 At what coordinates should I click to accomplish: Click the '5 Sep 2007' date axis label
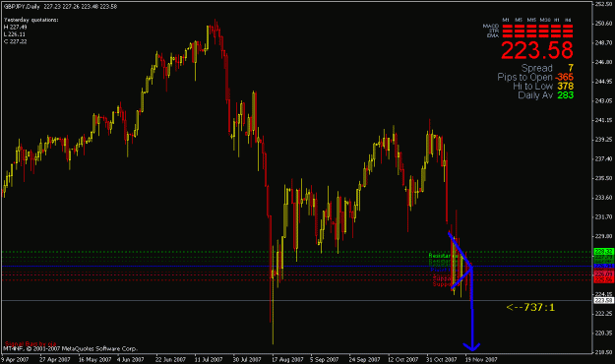point(325,359)
